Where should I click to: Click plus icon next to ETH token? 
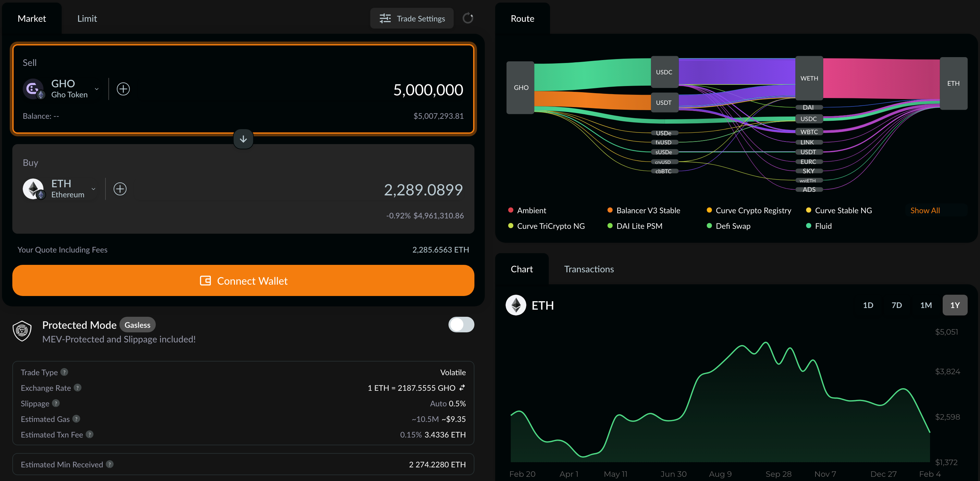click(120, 189)
